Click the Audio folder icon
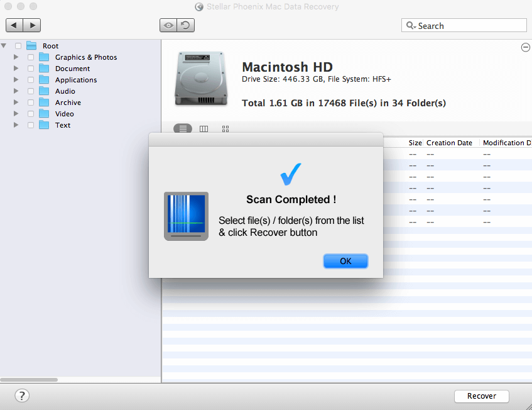532x410 pixels. point(44,91)
